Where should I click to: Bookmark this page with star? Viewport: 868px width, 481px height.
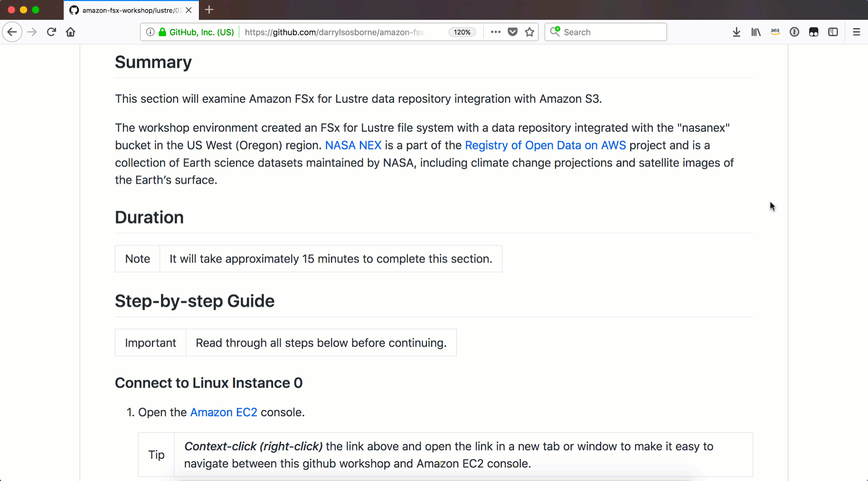pyautogui.click(x=529, y=32)
